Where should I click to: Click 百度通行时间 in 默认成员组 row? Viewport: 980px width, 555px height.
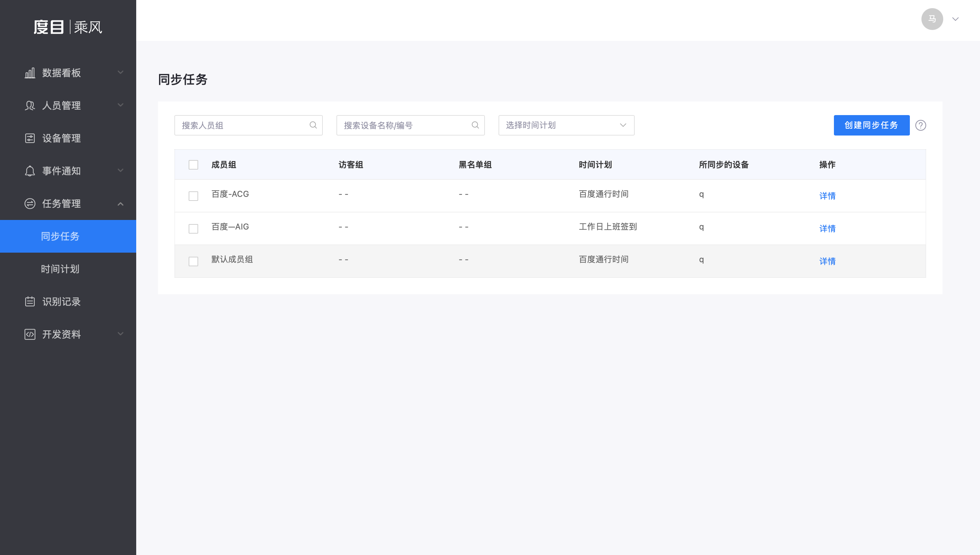603,259
